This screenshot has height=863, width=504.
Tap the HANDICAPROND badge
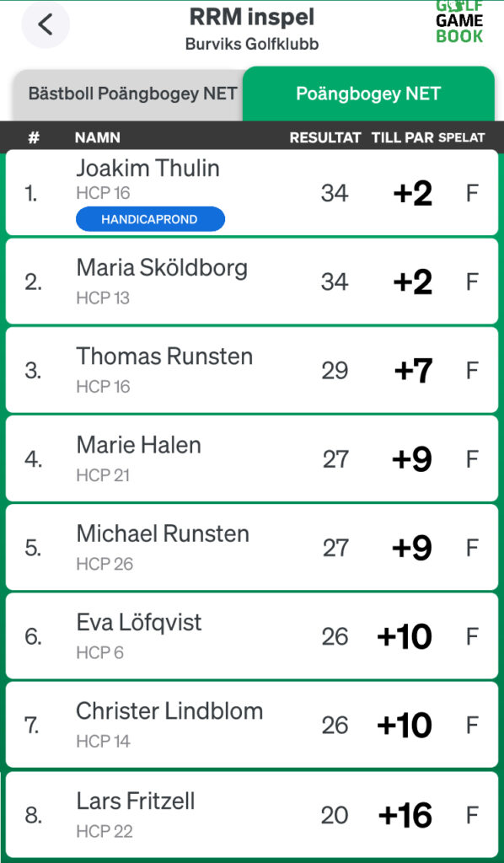(x=150, y=219)
